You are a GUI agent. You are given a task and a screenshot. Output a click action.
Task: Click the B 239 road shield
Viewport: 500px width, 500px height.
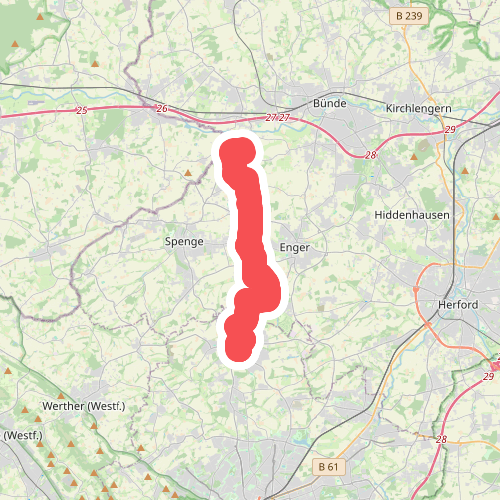pos(409,16)
